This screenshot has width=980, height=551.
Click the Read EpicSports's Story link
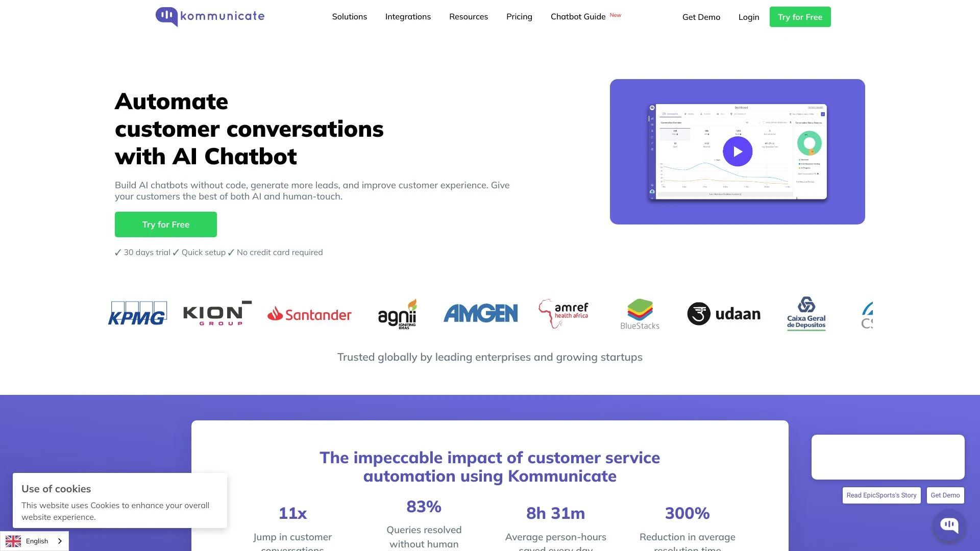(x=881, y=495)
